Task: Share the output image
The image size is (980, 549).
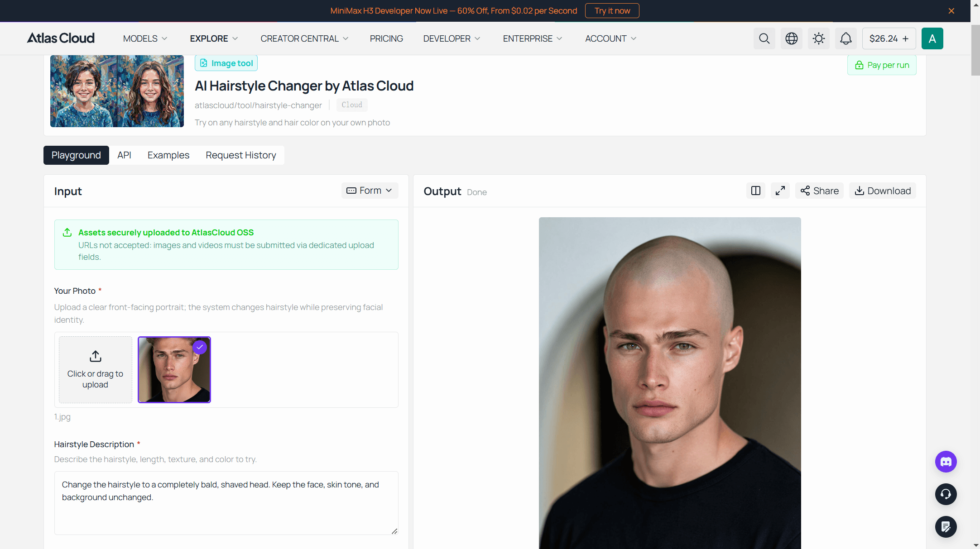Action: coord(819,191)
